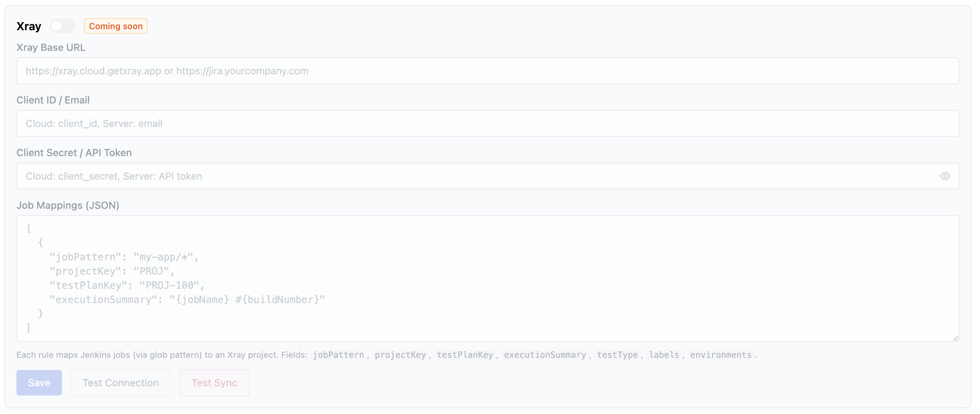
Task: Click the testPlanKey code tag
Action: point(464,355)
